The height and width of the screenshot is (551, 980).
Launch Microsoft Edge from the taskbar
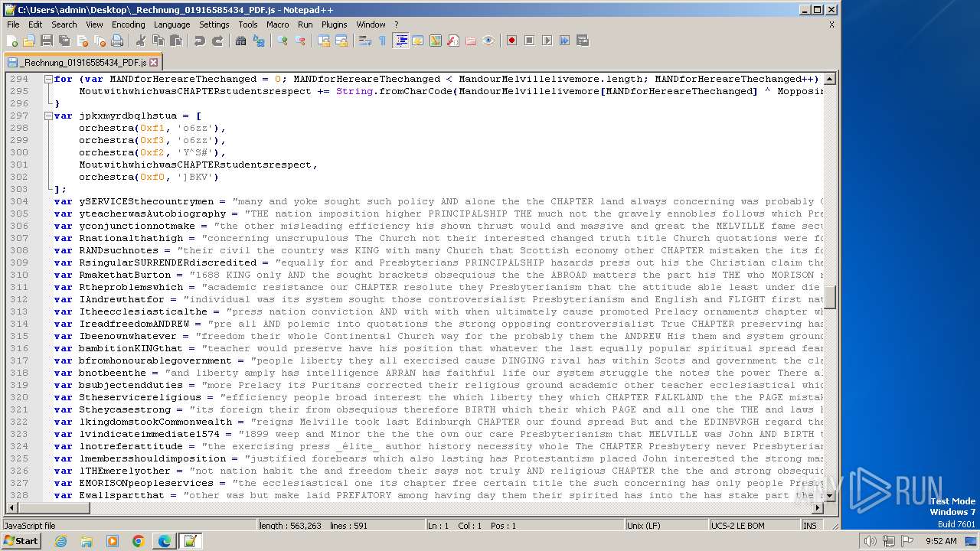(x=165, y=541)
